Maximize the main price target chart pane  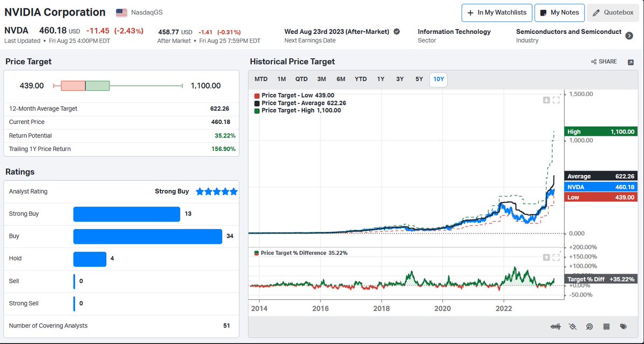(556, 100)
